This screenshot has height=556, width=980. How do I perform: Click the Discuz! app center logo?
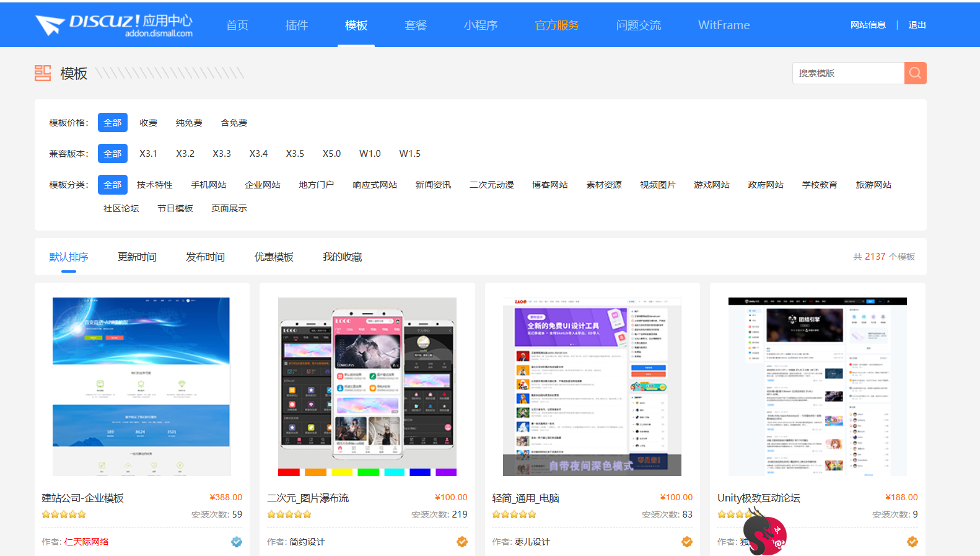coord(114,25)
